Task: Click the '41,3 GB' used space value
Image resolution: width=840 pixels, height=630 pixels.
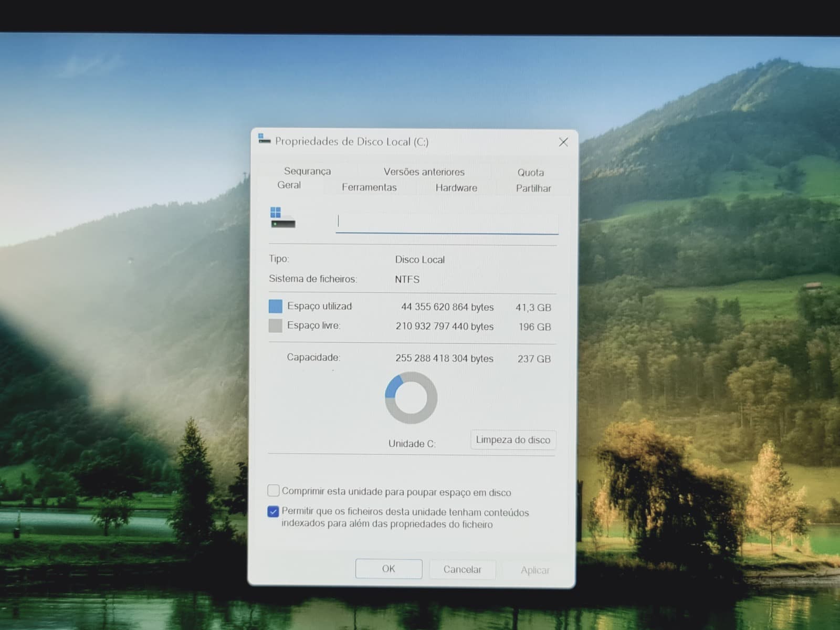Action: 533,308
